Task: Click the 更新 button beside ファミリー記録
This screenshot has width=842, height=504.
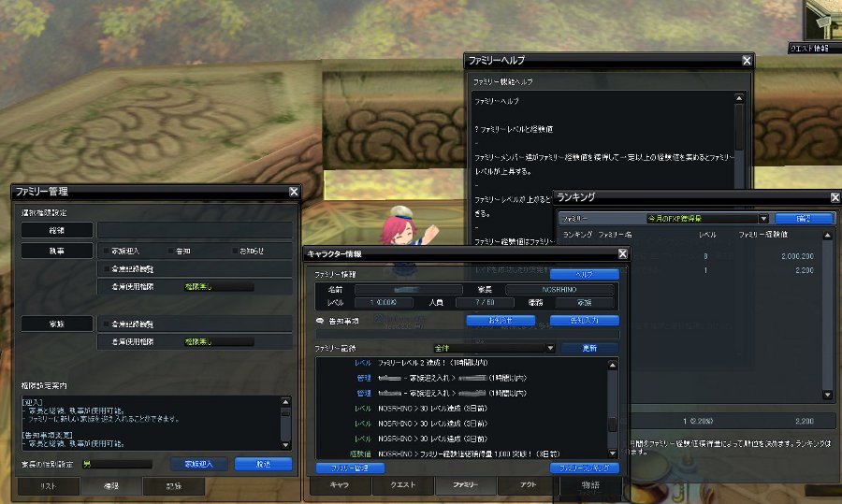Action: (x=589, y=348)
